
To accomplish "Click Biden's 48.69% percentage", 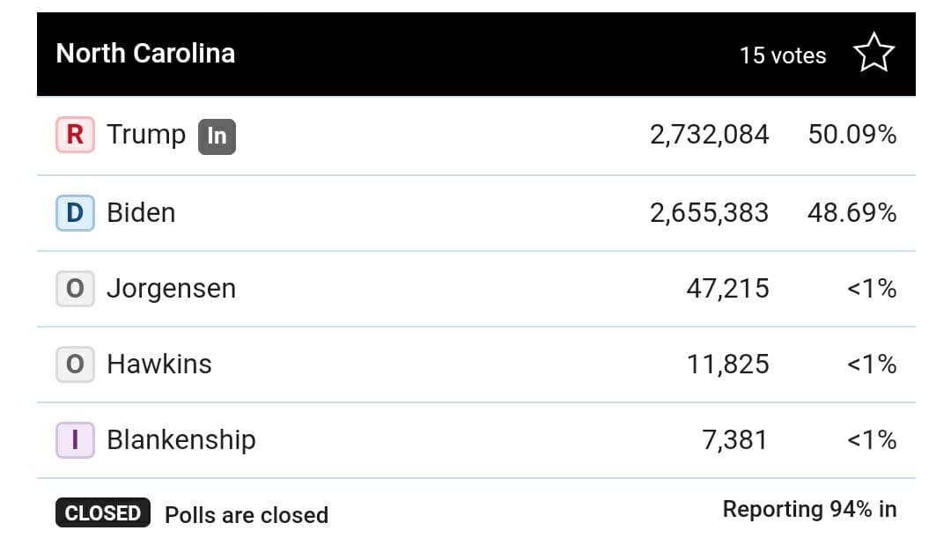I will click(851, 212).
